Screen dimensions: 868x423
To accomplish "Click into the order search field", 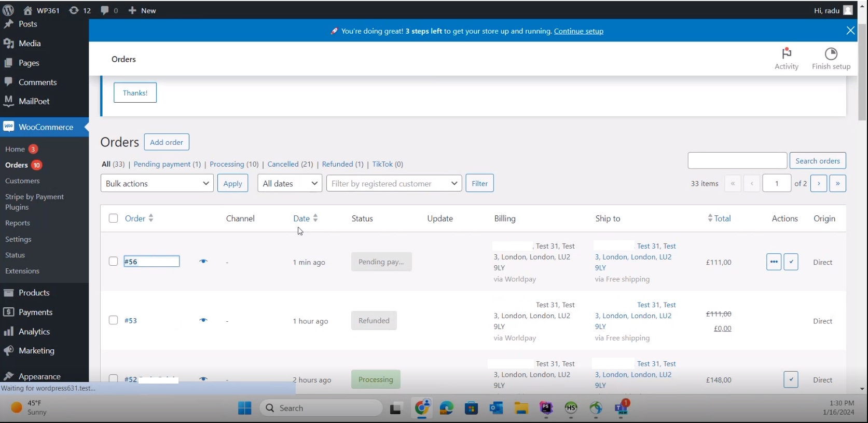I will (737, 161).
